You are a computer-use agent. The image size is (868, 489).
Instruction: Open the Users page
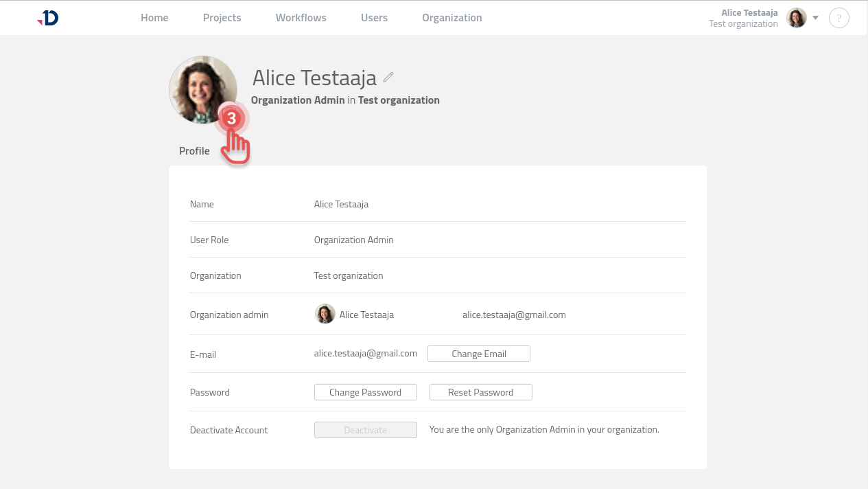[x=374, y=18]
